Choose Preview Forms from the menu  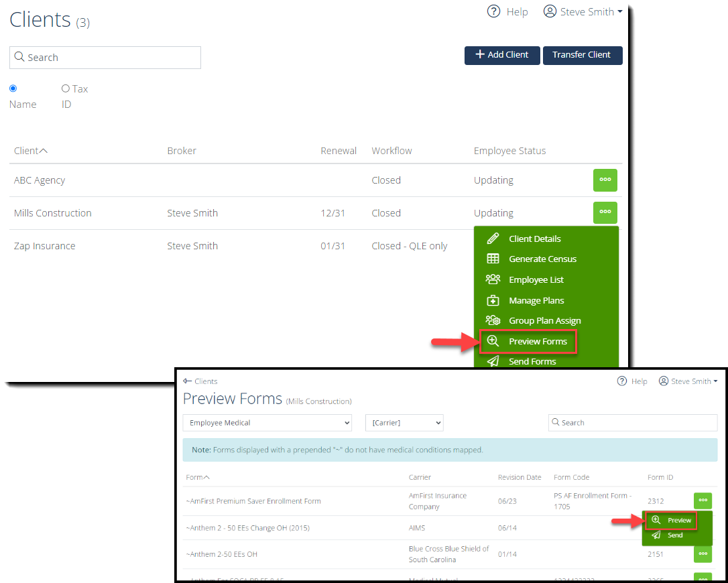(x=528, y=342)
